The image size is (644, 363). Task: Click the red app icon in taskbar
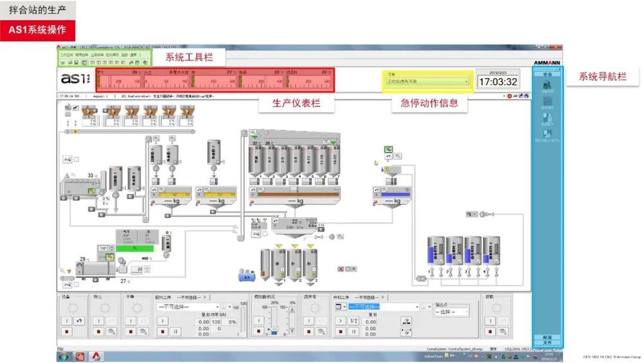pos(80,357)
